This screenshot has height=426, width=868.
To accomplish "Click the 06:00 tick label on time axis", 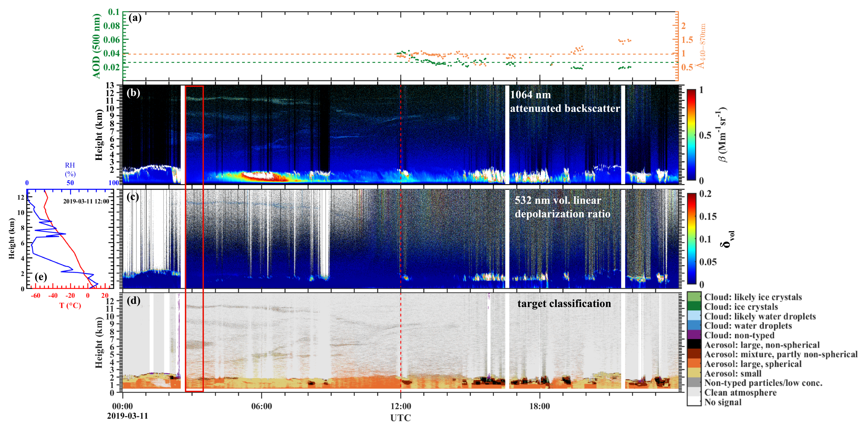I will pos(262,406).
